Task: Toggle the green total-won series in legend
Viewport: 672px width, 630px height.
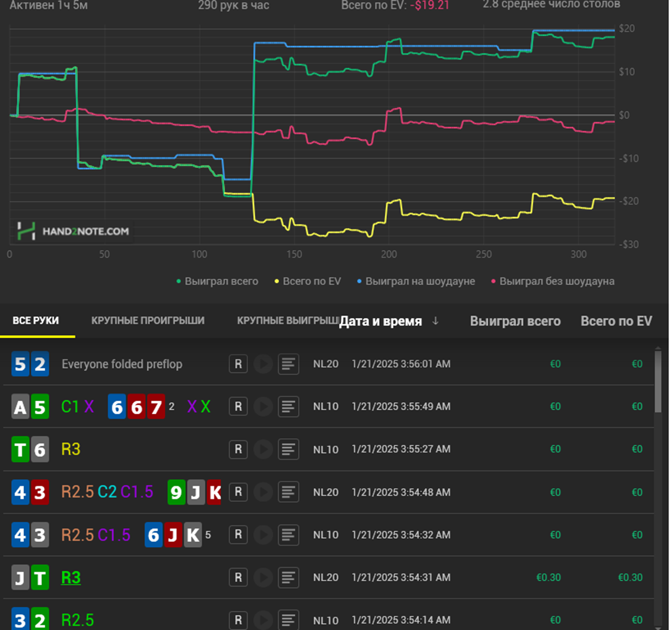Action: coord(217,281)
